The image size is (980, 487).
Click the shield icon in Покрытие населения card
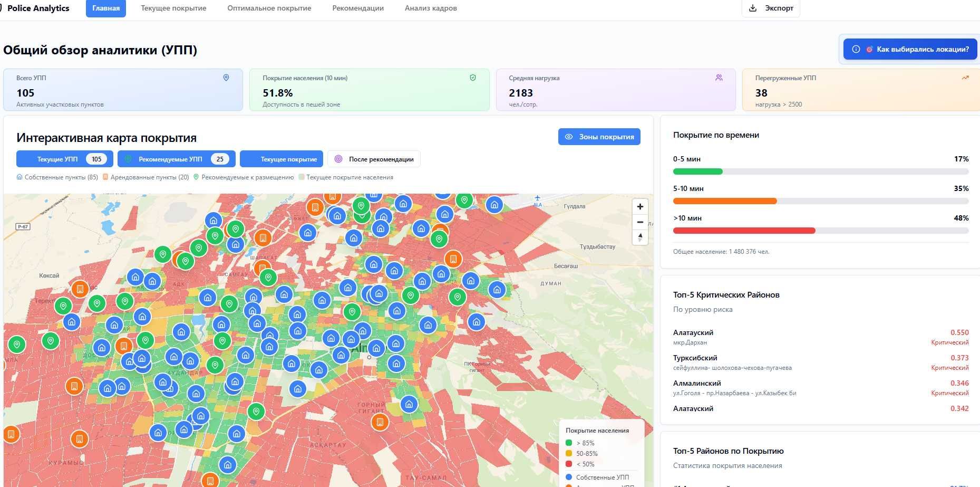point(473,78)
